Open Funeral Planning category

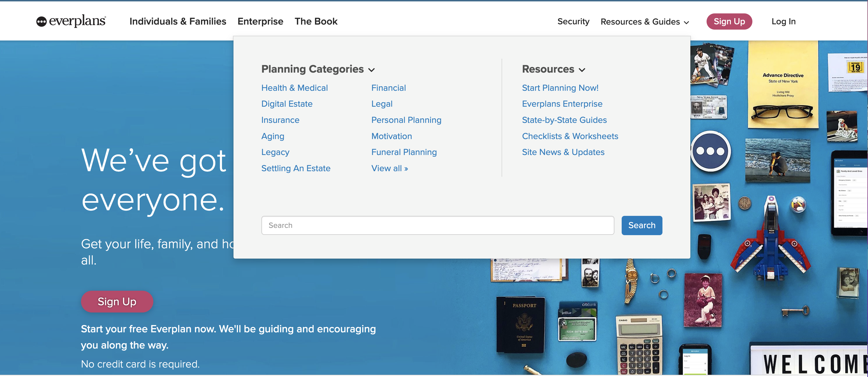(x=404, y=152)
